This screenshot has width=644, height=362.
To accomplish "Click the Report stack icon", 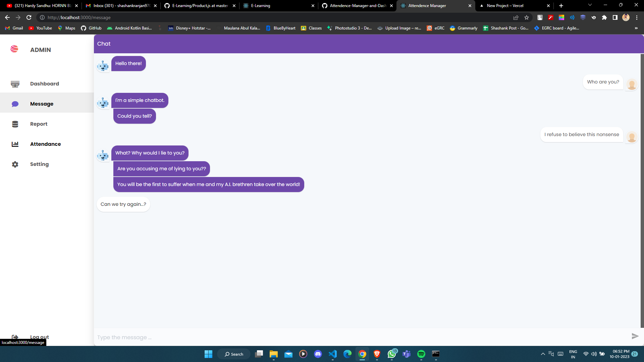I will tap(15, 124).
